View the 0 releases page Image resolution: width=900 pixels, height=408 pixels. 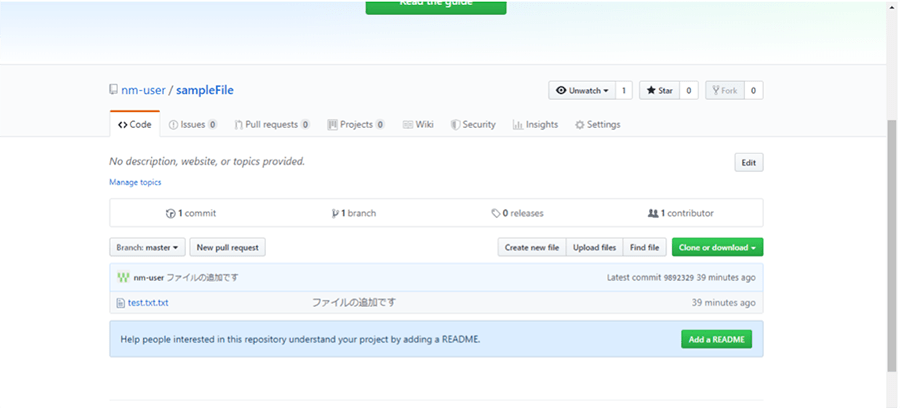click(517, 213)
